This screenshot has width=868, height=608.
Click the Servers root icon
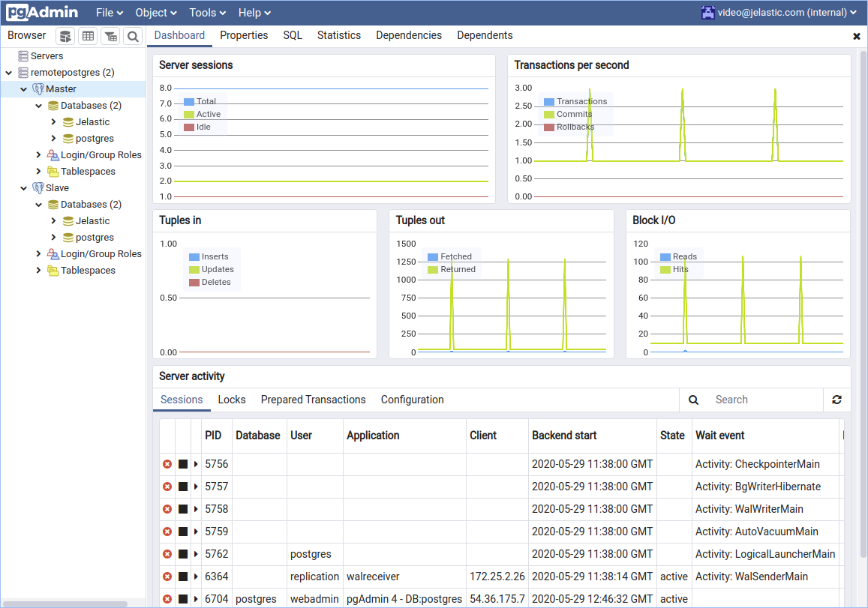tap(23, 56)
